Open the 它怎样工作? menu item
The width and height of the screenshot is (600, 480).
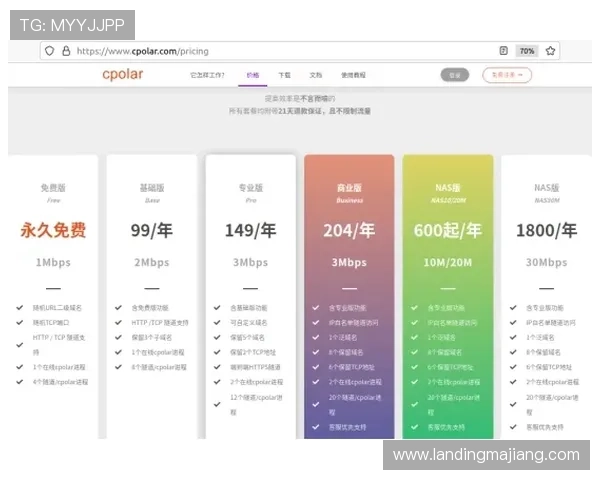coord(207,75)
